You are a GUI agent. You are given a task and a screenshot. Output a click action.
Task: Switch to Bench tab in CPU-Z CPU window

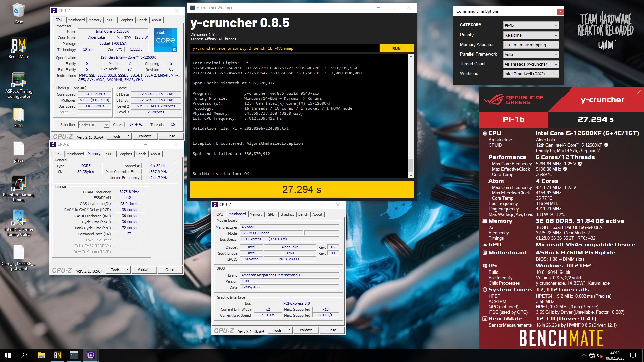(x=142, y=20)
